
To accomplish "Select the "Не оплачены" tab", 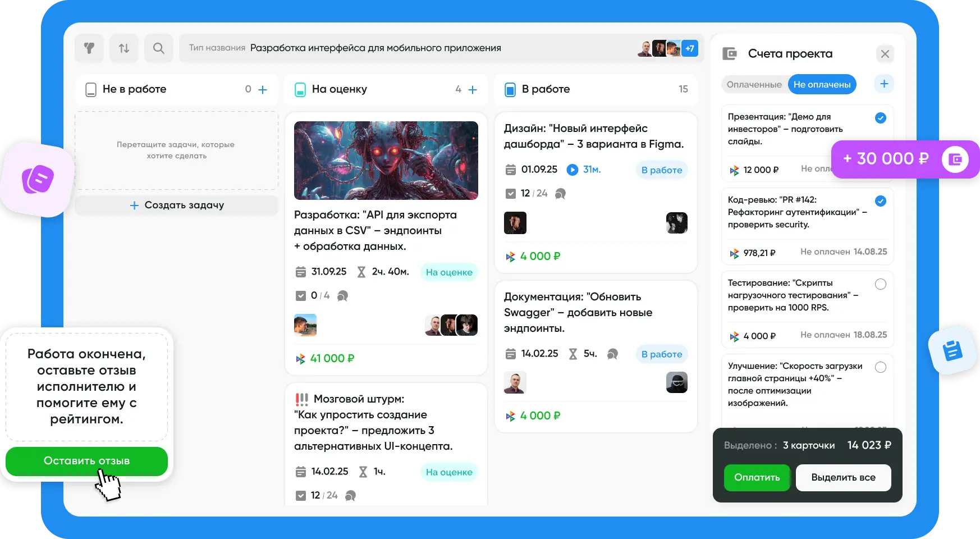I will 822,85.
